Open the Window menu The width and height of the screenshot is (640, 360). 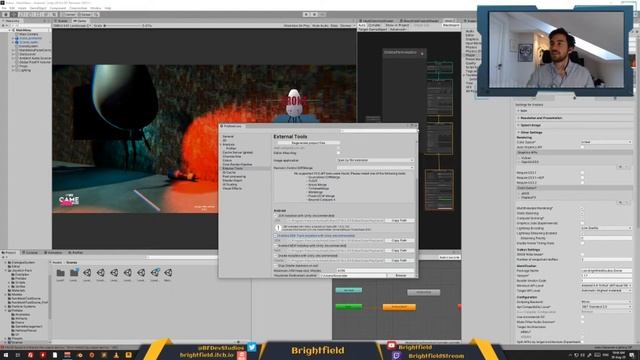coord(96,8)
